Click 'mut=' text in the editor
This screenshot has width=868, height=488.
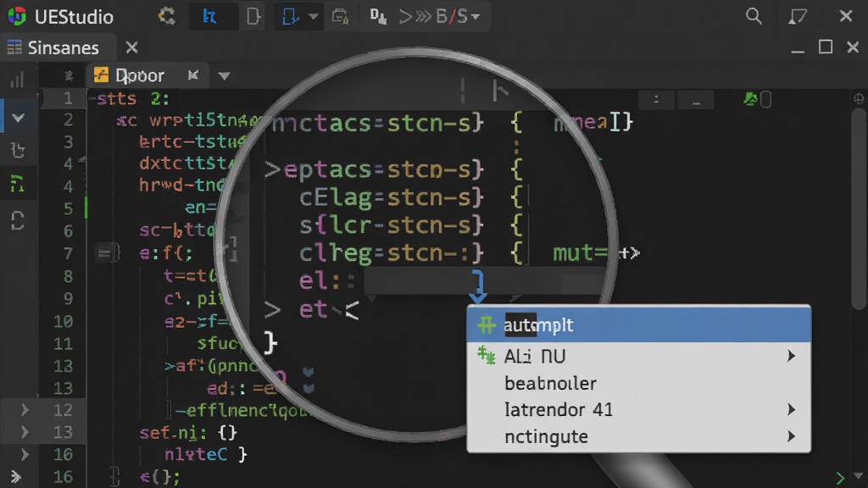pyautogui.click(x=580, y=252)
